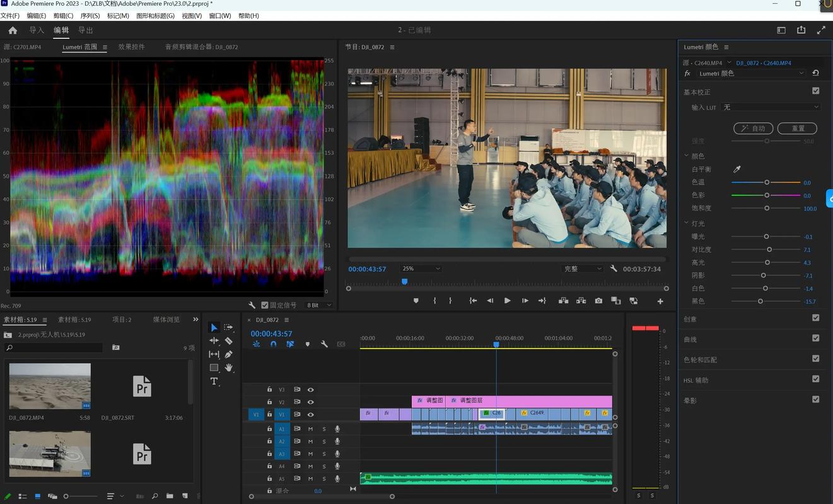Screen dimensions: 833x504
Task: Click the 自动 auto correction button
Action: (x=753, y=129)
